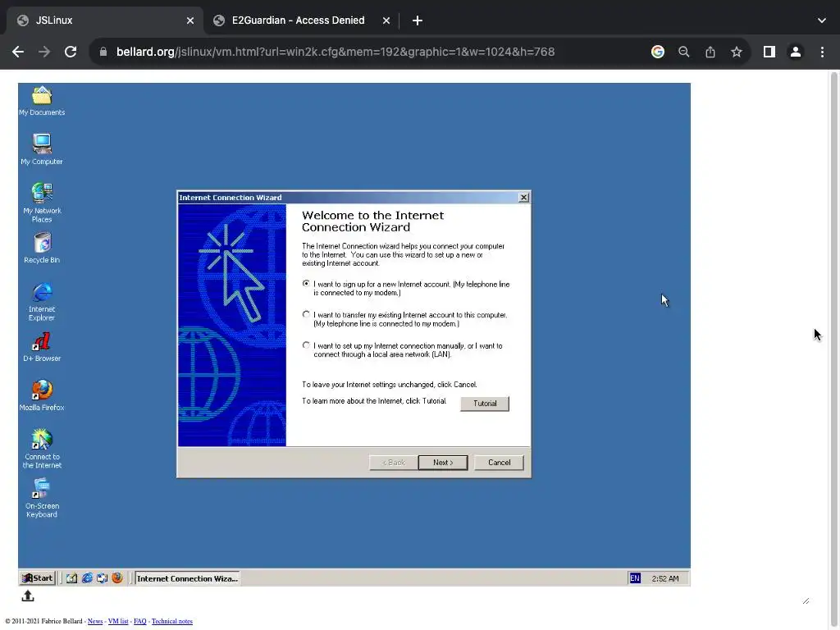Image resolution: width=840 pixels, height=630 pixels.
Task: Open Connect to the Internet icon
Action: pyautogui.click(x=42, y=449)
